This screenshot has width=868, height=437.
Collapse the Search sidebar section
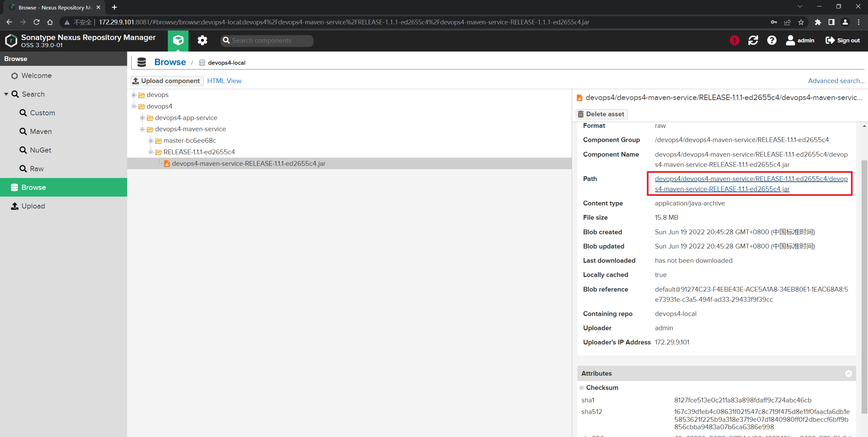[x=6, y=94]
